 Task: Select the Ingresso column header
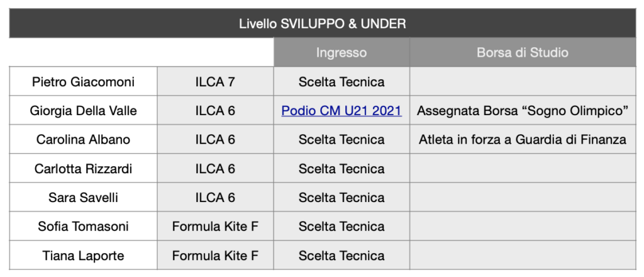(341, 52)
